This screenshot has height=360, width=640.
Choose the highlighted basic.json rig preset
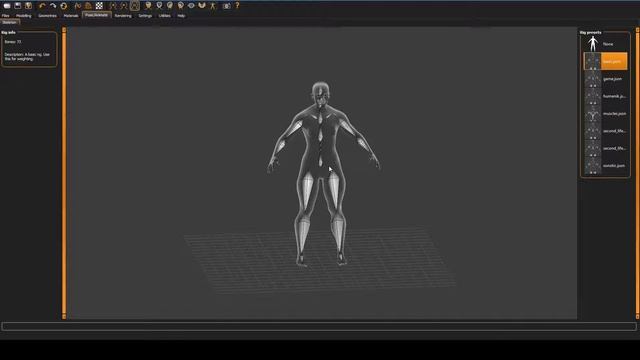pyautogui.click(x=606, y=61)
